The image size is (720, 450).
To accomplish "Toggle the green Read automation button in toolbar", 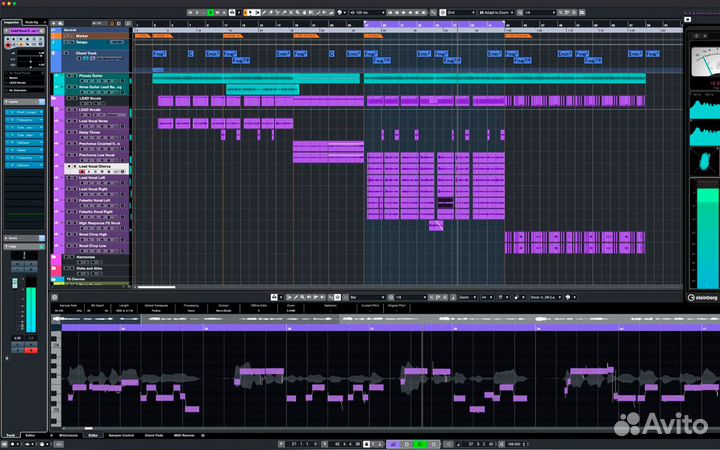I will 210,13.
